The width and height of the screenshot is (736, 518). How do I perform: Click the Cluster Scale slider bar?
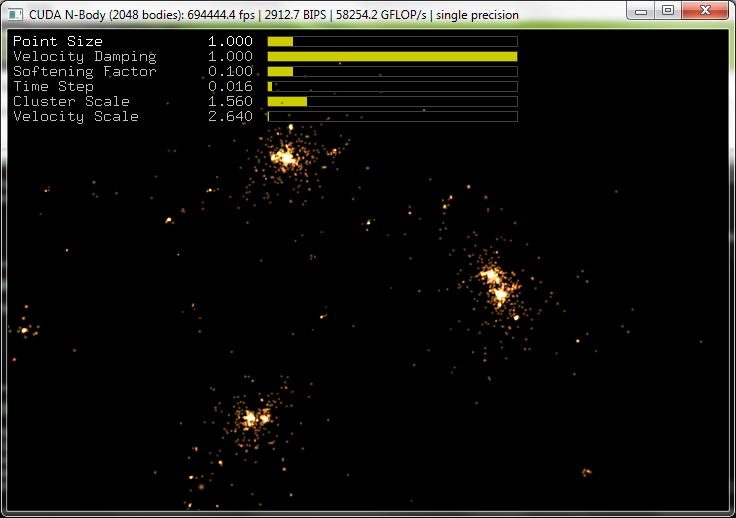click(392, 102)
